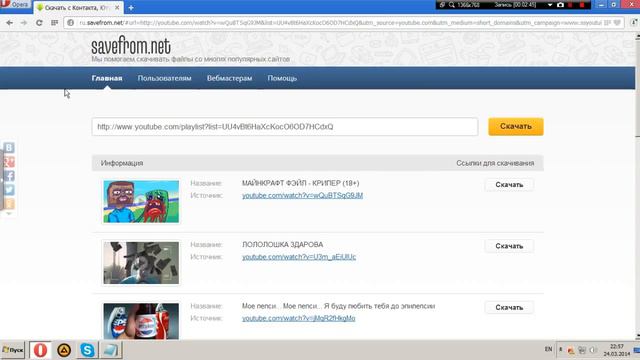Stop recording with the rightmost red recorder button

coord(582,5)
